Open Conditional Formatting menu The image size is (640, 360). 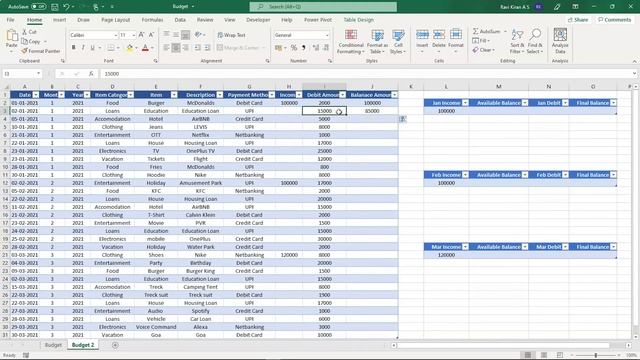point(351,42)
